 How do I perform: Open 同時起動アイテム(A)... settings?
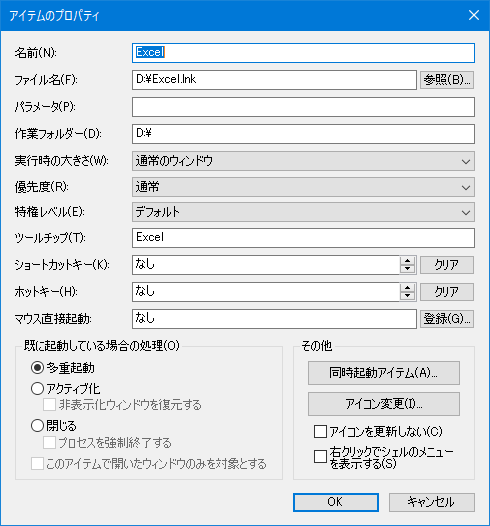(384, 373)
